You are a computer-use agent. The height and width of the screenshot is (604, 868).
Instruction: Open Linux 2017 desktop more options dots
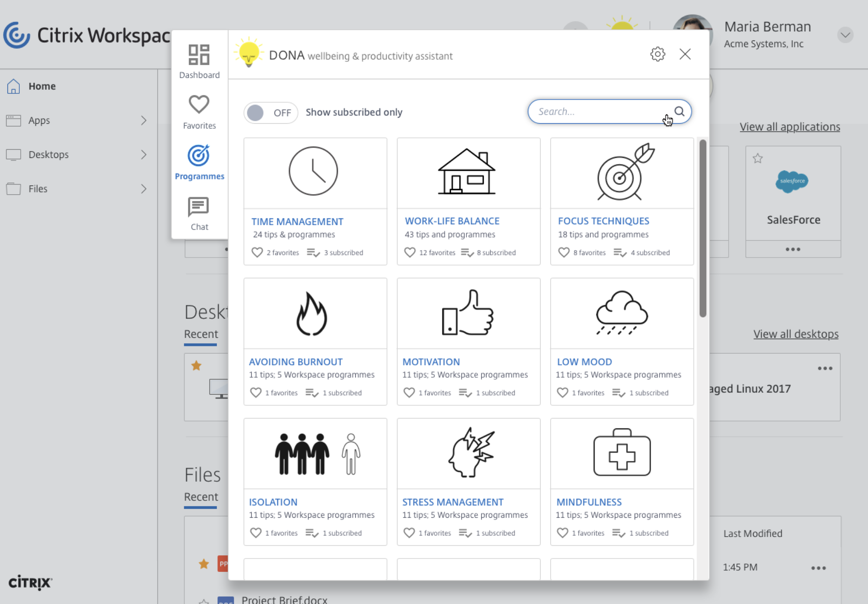(825, 368)
